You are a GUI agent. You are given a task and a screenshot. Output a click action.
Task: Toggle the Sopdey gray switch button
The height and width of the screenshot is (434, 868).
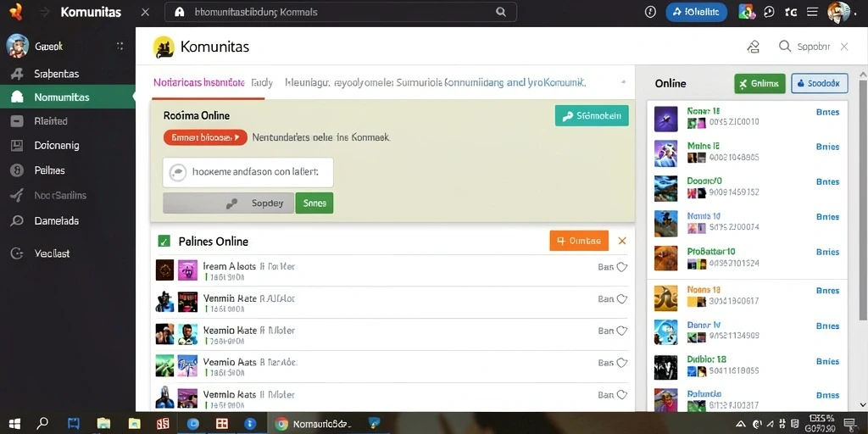[228, 203]
